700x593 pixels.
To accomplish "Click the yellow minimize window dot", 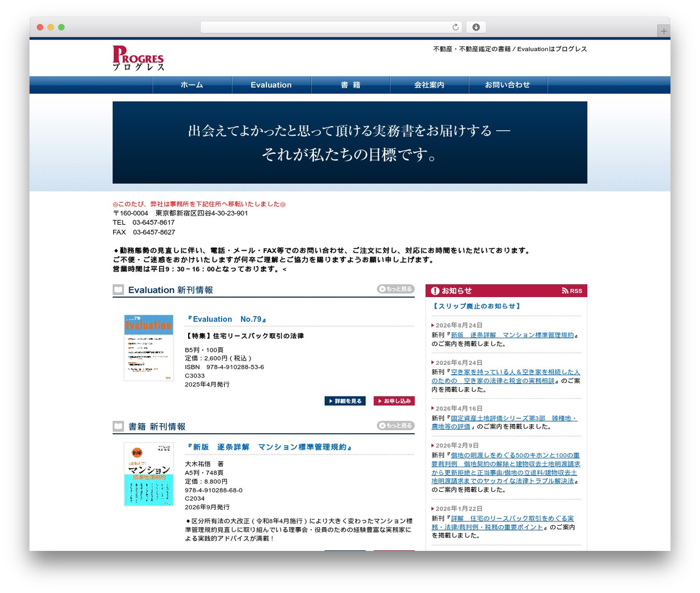I will [50, 27].
